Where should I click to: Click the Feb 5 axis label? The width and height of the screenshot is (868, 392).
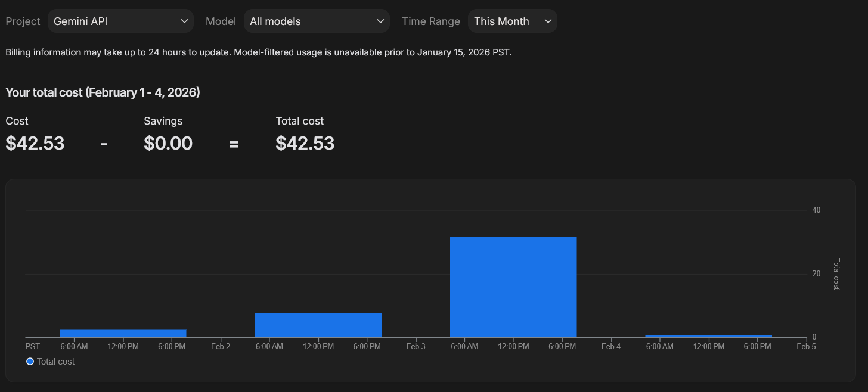click(806, 346)
